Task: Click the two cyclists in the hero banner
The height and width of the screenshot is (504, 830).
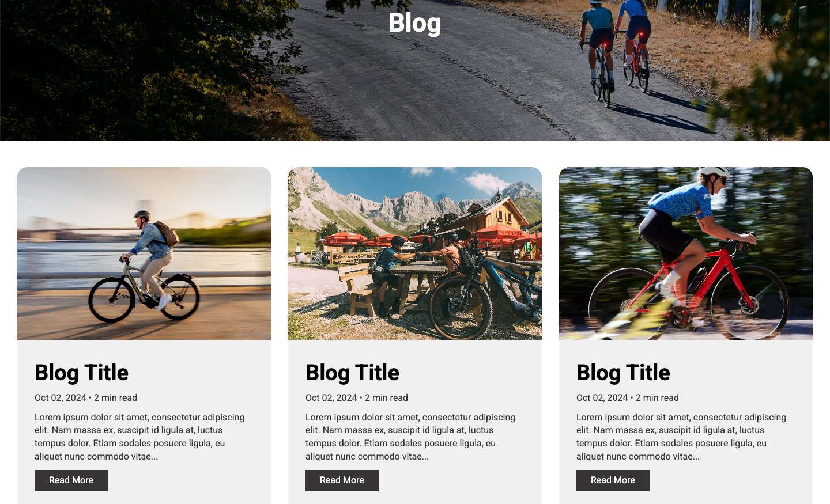Action: [616, 52]
